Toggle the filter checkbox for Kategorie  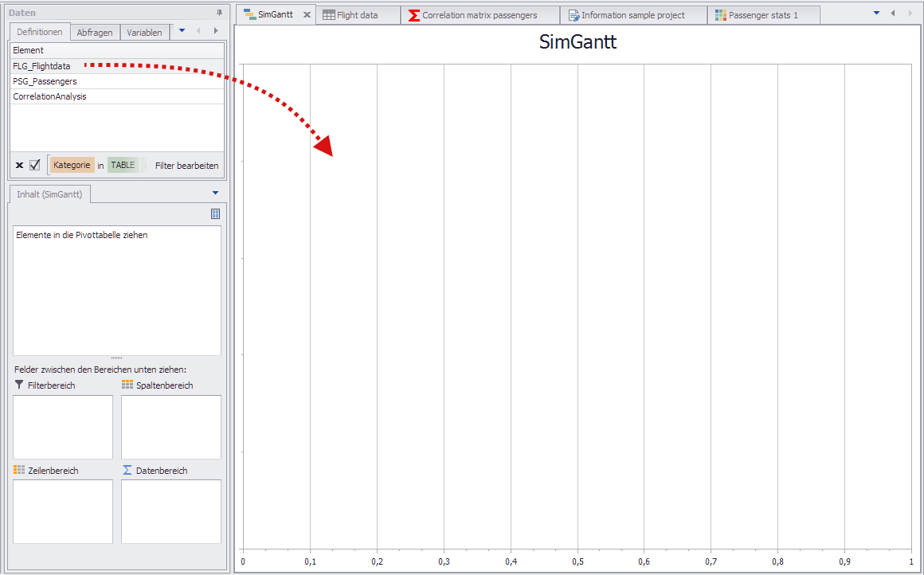click(x=33, y=165)
